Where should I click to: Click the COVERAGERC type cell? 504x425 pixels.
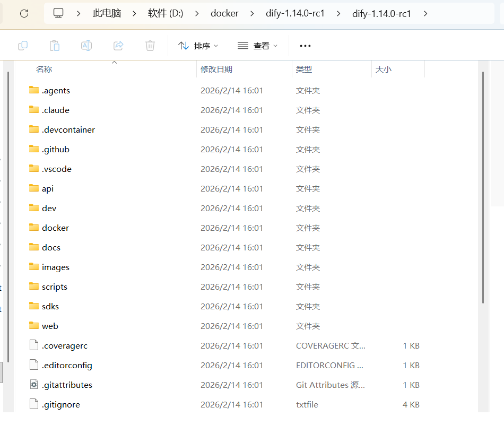[331, 345]
